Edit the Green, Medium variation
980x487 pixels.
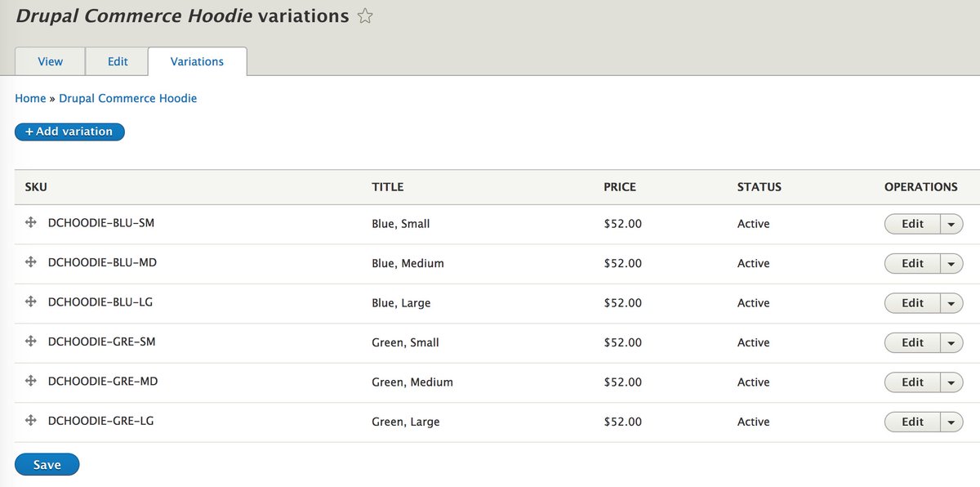(x=912, y=382)
